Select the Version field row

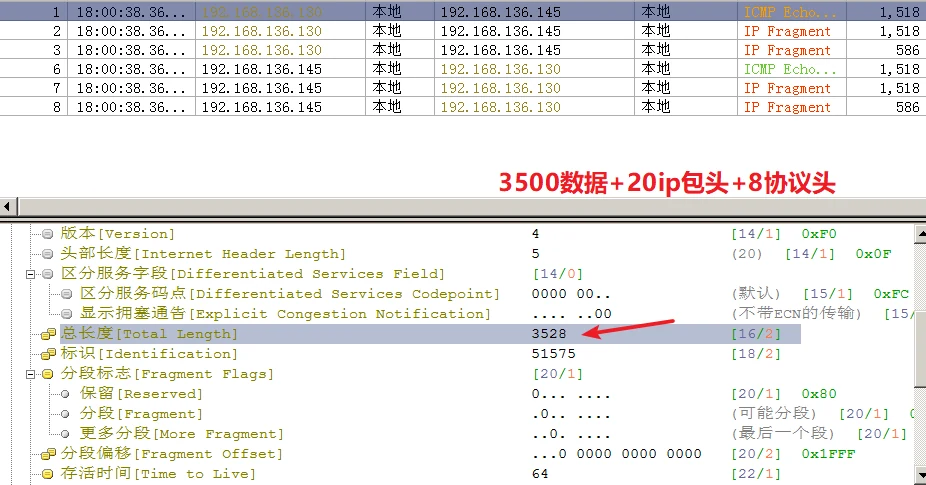point(118,234)
